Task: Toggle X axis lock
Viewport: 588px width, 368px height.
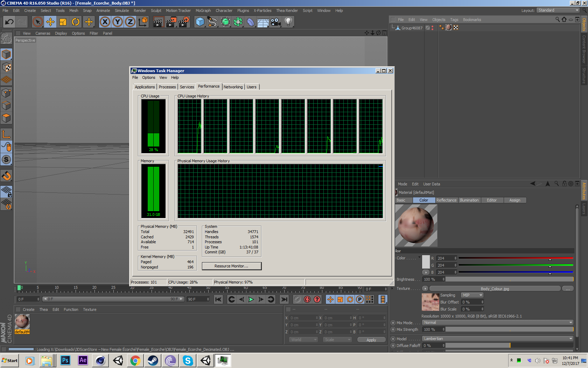Action: pos(105,22)
